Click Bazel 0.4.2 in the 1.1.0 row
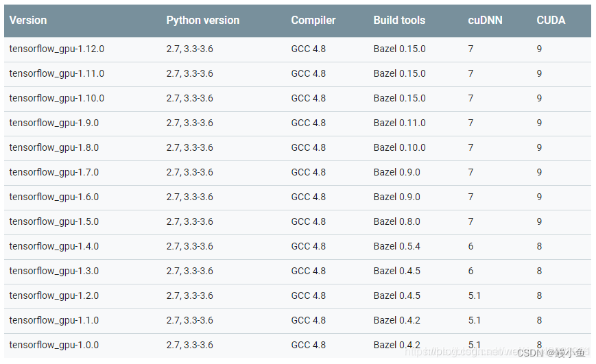Screen dimensions: 596x364 coord(397,321)
